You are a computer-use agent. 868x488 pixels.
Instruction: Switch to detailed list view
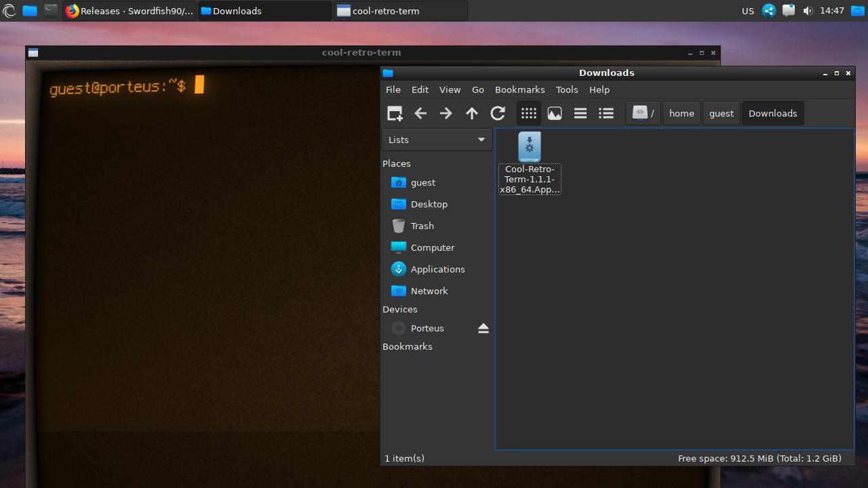tap(606, 114)
